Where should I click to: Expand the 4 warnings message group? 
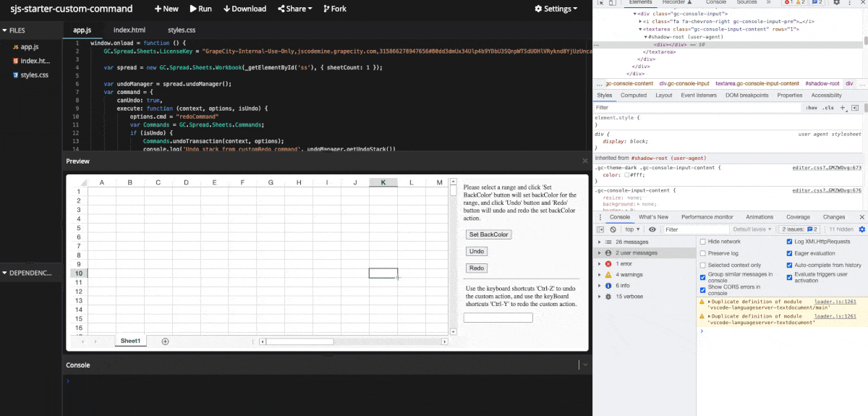point(600,275)
